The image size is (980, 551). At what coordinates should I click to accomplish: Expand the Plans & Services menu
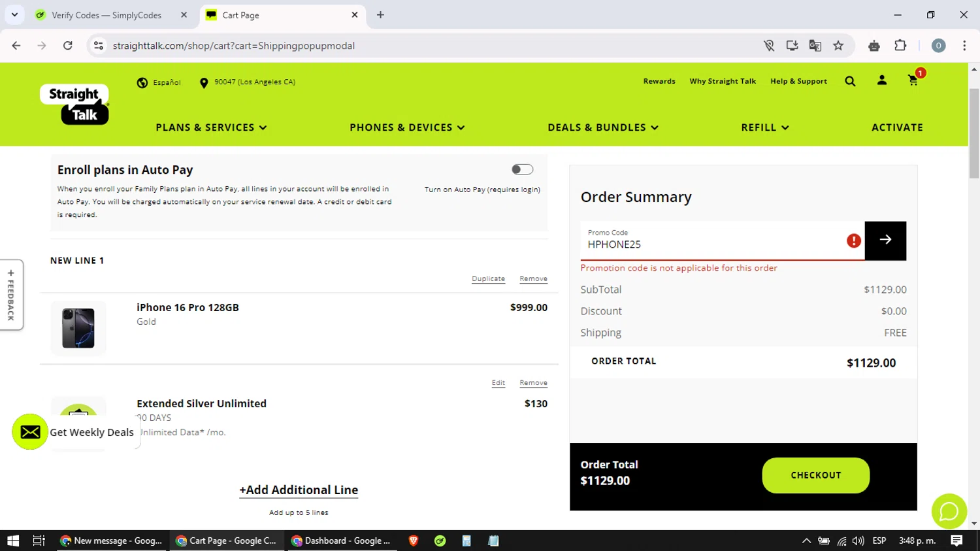tap(211, 127)
